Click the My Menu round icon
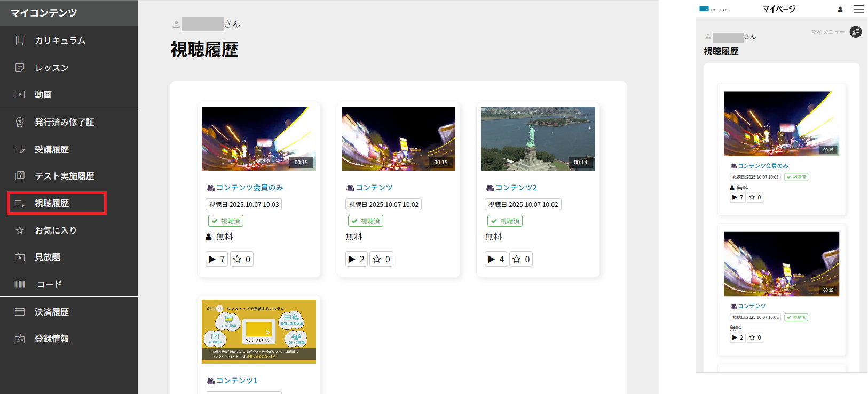868x394 pixels. coord(855,32)
